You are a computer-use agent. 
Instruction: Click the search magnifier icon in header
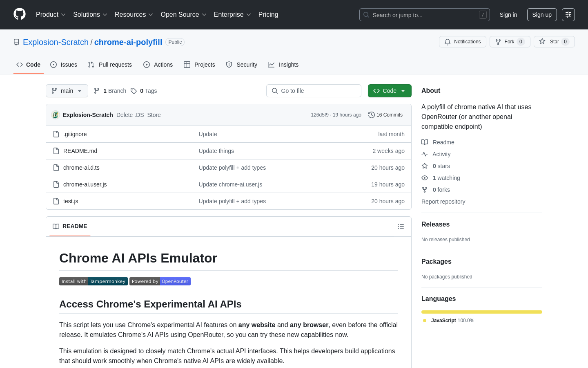pyautogui.click(x=366, y=15)
